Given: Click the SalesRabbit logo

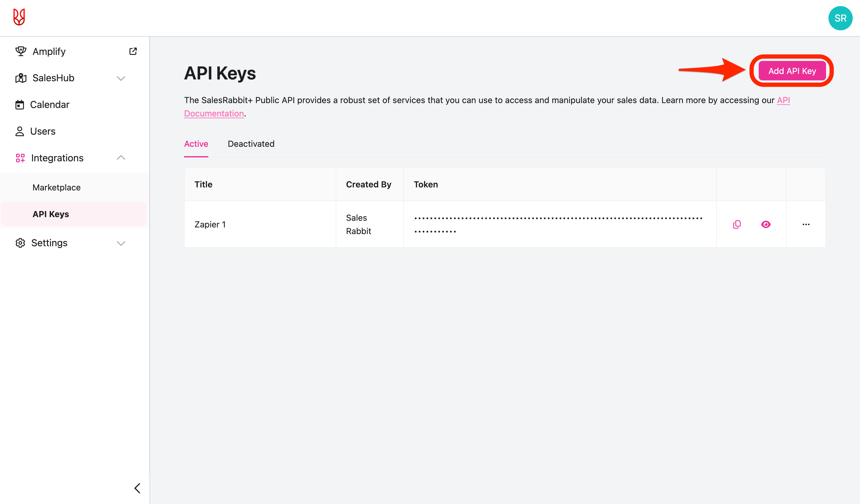Looking at the screenshot, I should (x=19, y=17).
